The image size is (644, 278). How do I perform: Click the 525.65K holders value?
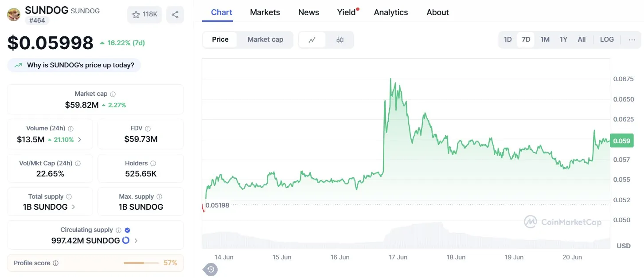(141, 174)
